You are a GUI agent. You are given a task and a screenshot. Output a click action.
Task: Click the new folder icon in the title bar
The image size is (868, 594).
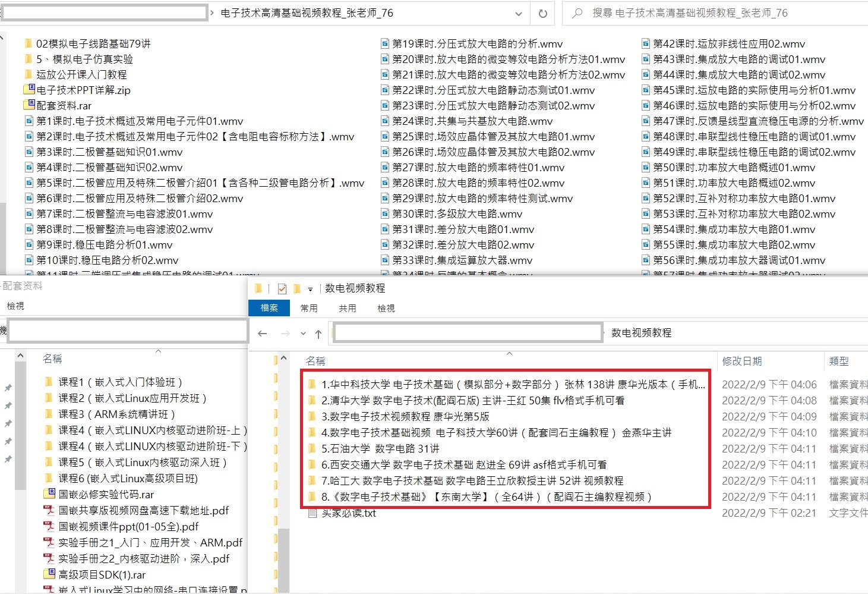(297, 289)
